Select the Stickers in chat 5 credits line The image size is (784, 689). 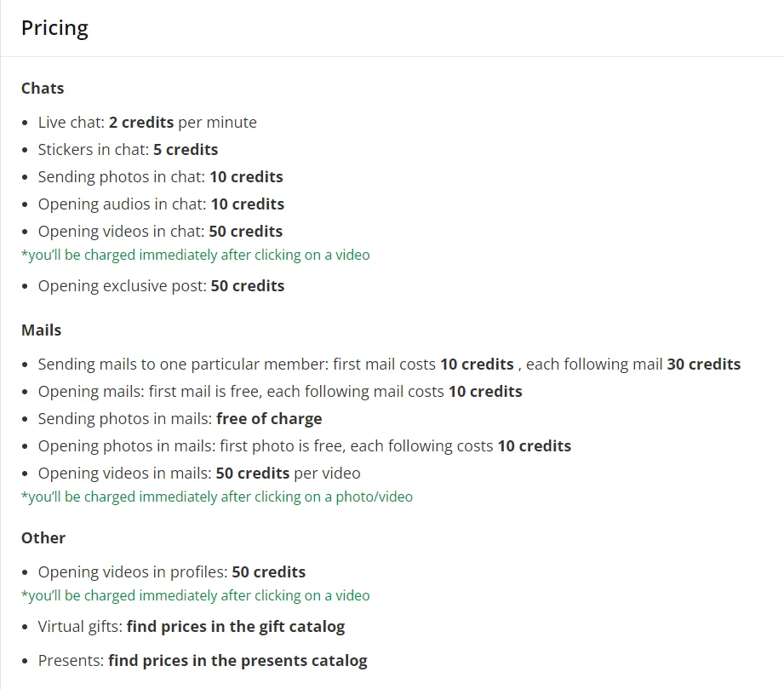[128, 149]
